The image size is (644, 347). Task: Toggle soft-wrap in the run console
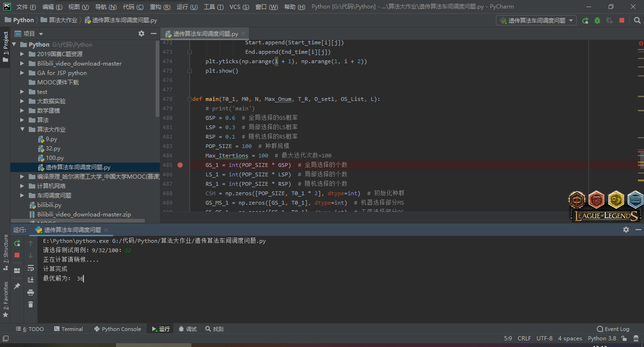(x=31, y=268)
